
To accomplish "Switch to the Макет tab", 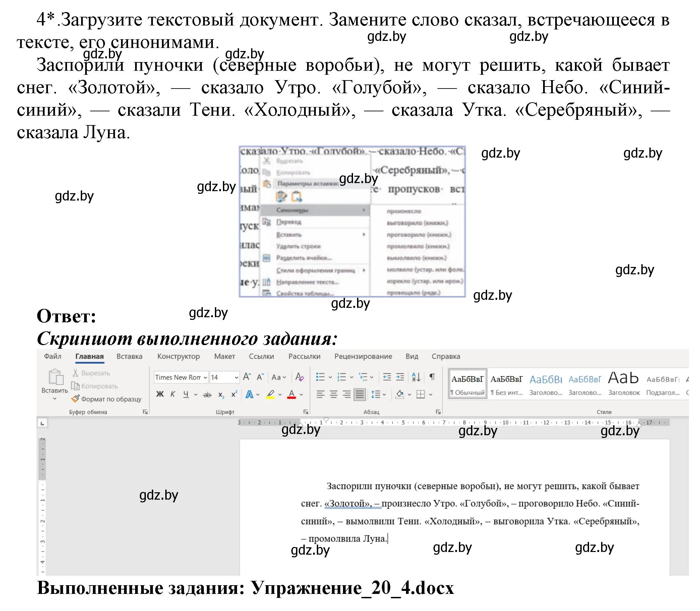I will (225, 356).
